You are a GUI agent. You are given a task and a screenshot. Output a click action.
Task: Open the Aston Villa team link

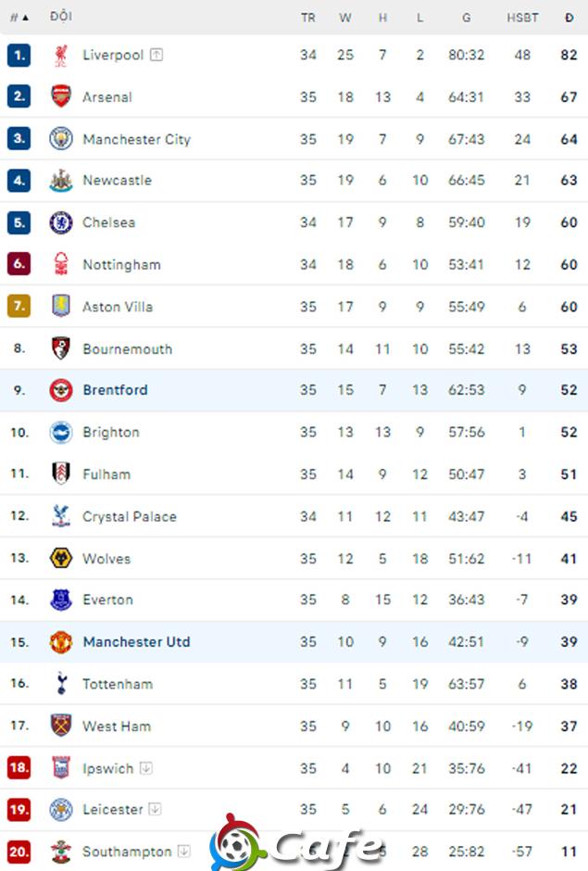pyautogui.click(x=118, y=307)
